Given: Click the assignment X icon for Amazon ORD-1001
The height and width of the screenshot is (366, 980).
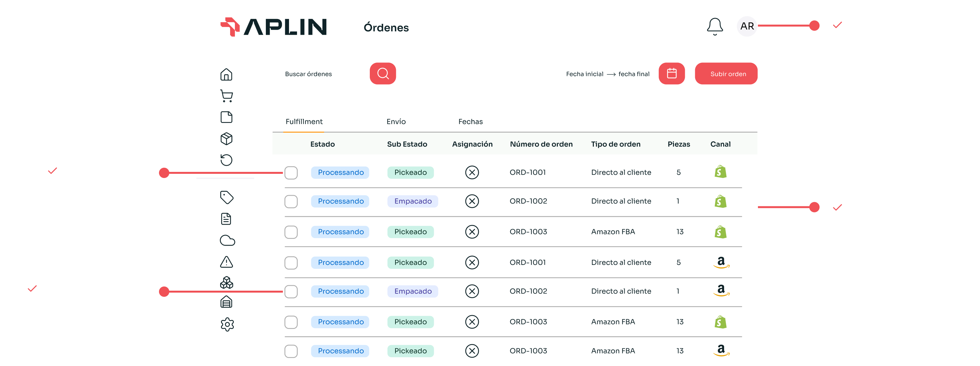Looking at the screenshot, I should [x=472, y=263].
